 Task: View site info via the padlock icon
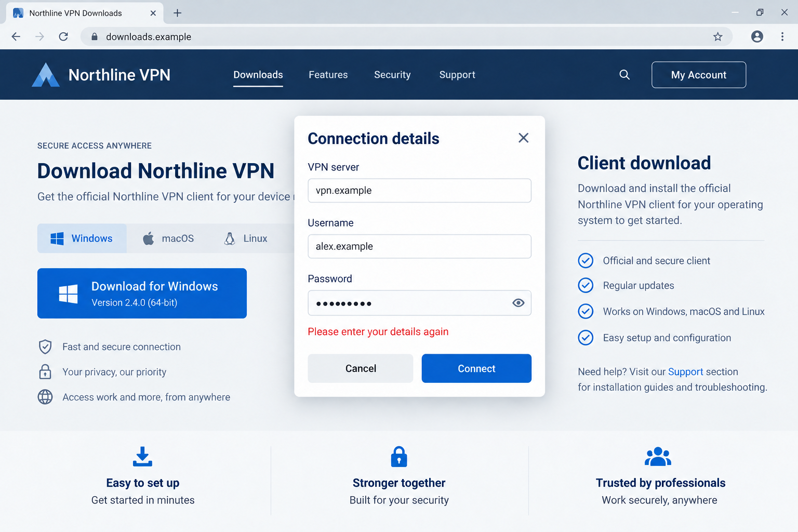click(x=95, y=37)
